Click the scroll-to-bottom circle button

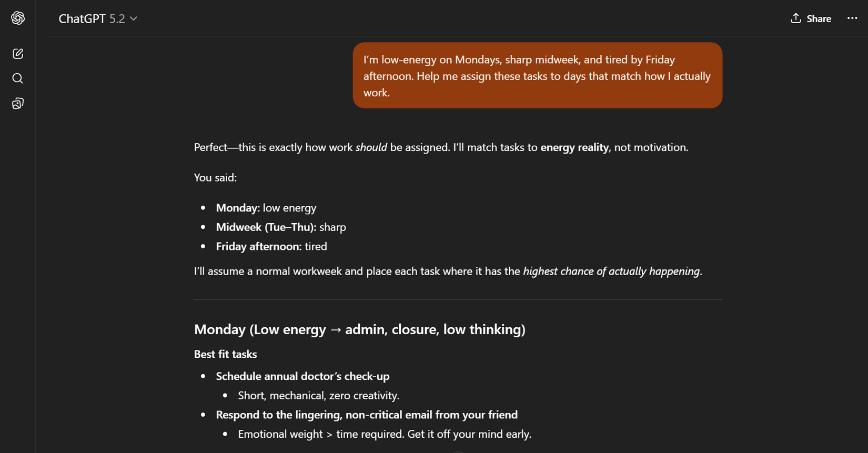click(x=458, y=451)
